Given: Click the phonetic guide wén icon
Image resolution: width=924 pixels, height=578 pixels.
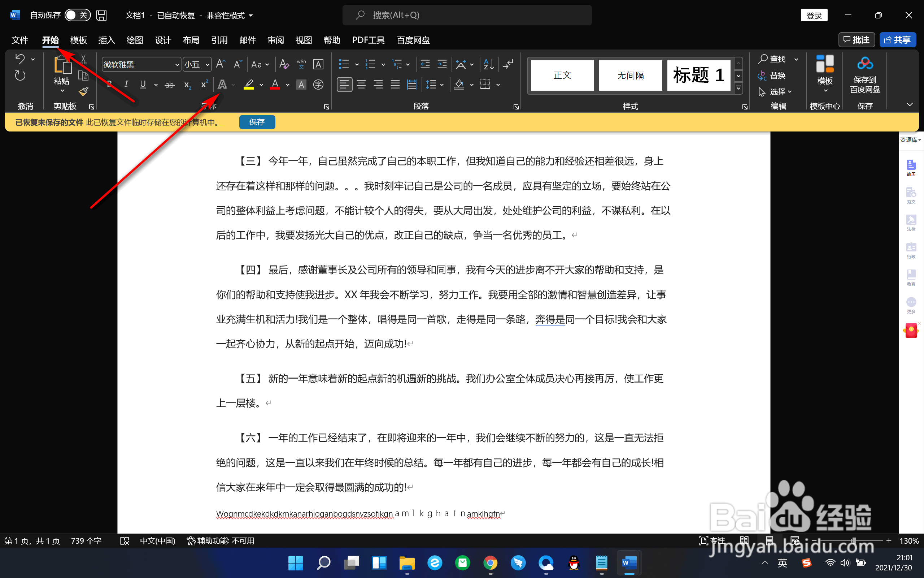Looking at the screenshot, I should (x=301, y=64).
